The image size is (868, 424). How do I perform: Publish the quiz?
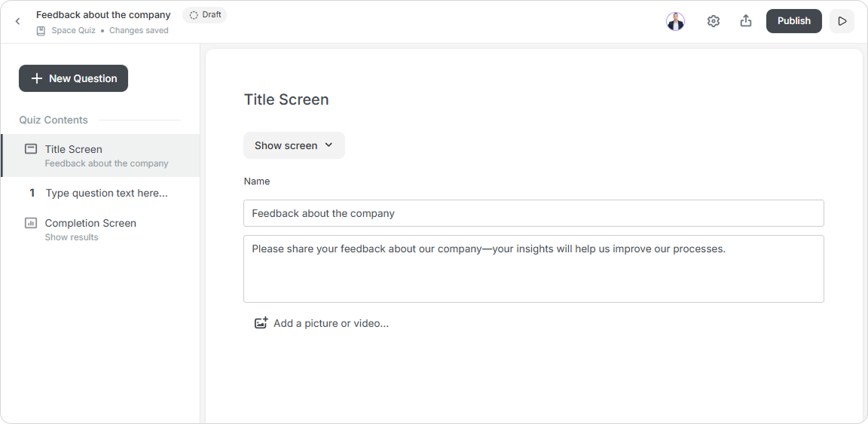tap(794, 21)
